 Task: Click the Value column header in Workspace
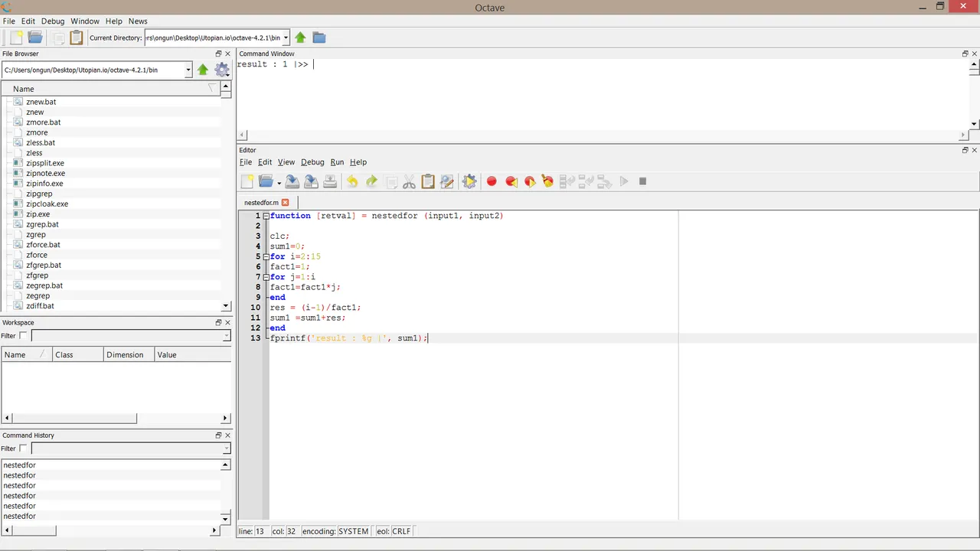192,354
